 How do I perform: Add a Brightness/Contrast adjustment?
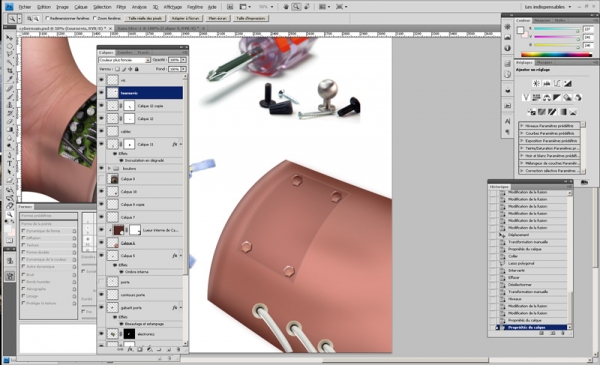click(x=536, y=83)
